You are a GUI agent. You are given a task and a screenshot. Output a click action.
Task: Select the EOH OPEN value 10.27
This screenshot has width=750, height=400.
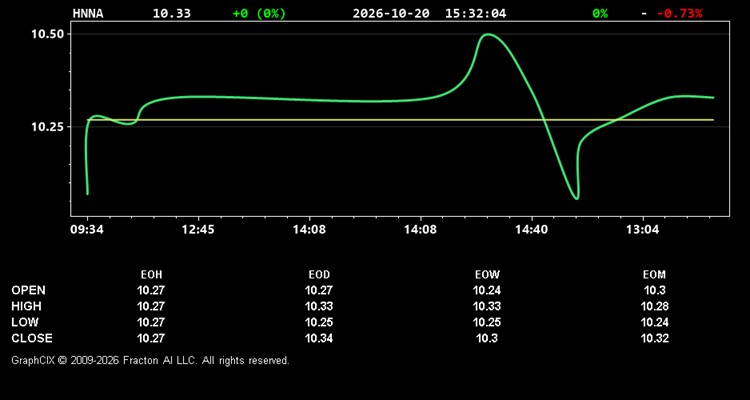(151, 290)
